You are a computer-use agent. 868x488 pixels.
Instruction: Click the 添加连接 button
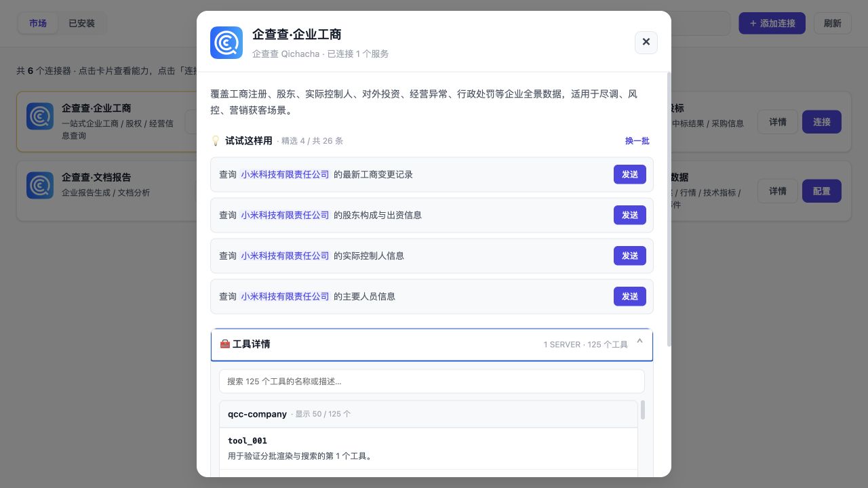772,23
